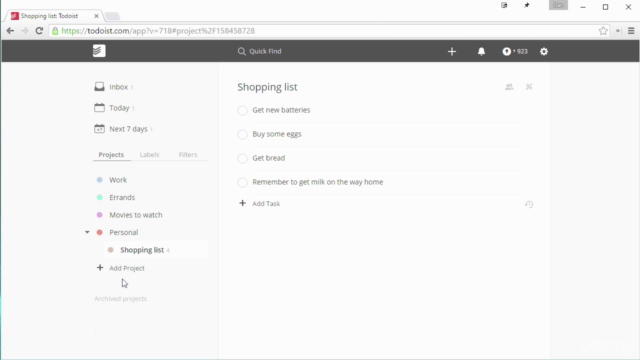The height and width of the screenshot is (360, 640).
Task: Click the pin icon in title bar
Action: point(527,5)
